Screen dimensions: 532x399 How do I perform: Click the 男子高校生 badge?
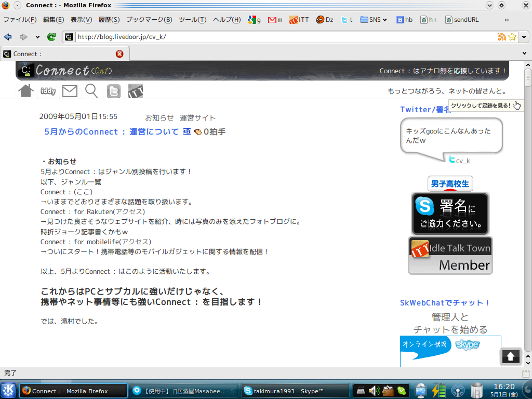click(x=450, y=184)
